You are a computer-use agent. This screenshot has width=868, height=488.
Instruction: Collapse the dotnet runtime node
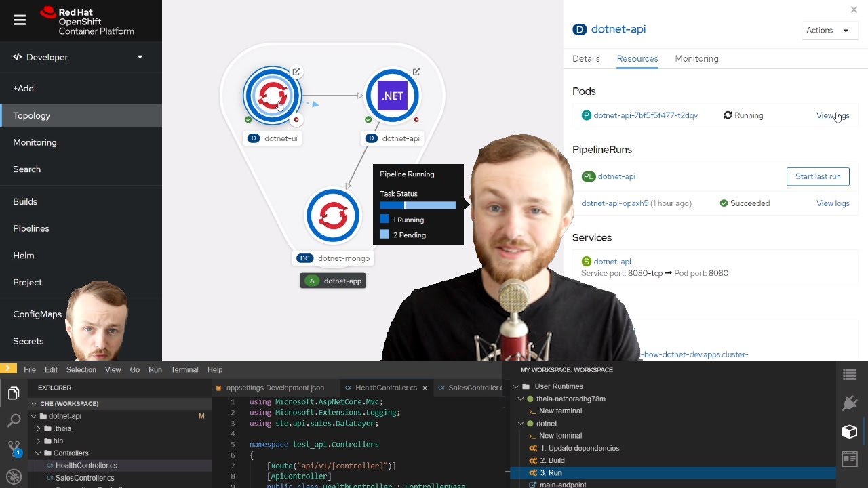pyautogui.click(x=521, y=424)
